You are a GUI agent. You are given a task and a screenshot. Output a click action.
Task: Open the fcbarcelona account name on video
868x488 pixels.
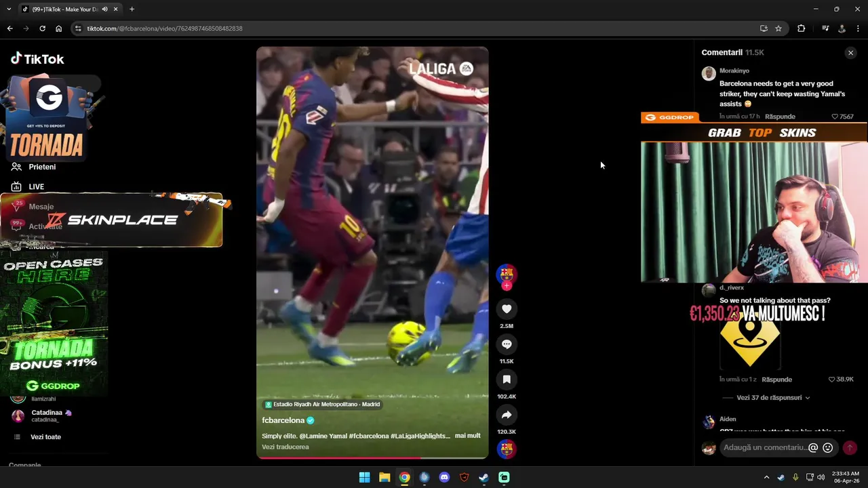283,420
